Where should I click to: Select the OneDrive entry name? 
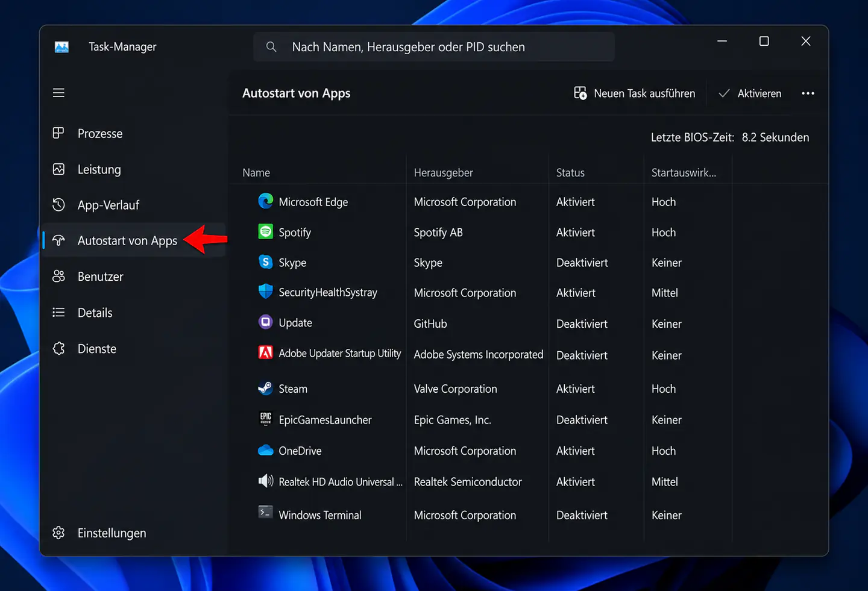point(300,451)
